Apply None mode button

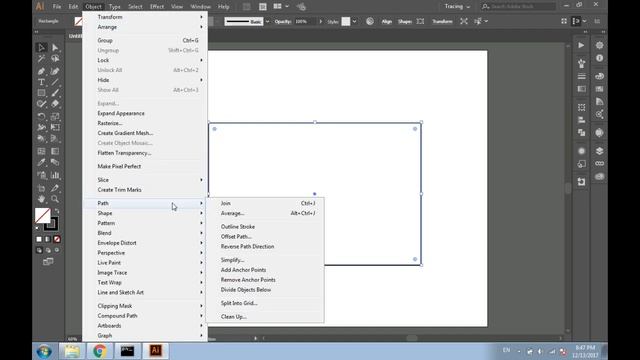click(x=57, y=239)
